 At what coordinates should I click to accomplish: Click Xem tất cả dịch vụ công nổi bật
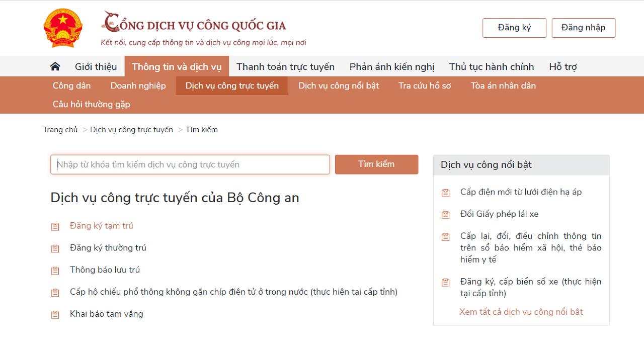pos(521,312)
